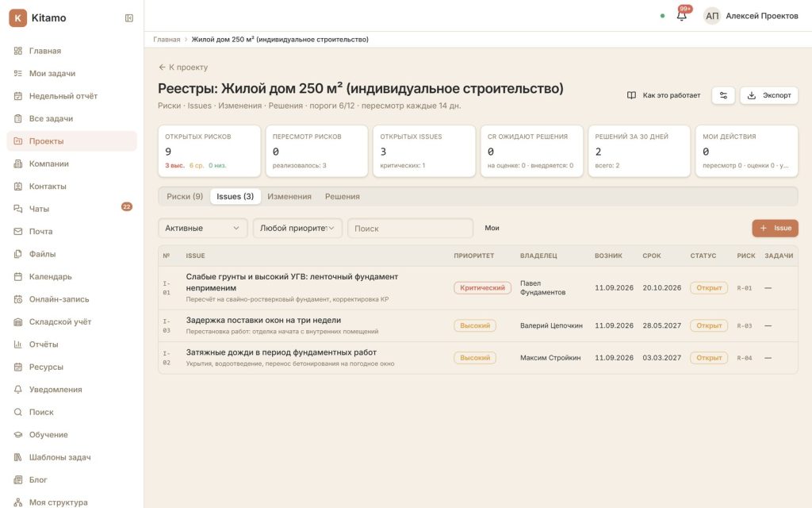This screenshot has height=508, width=812.
Task: Click the Главная sidebar icon
Action: tap(18, 51)
